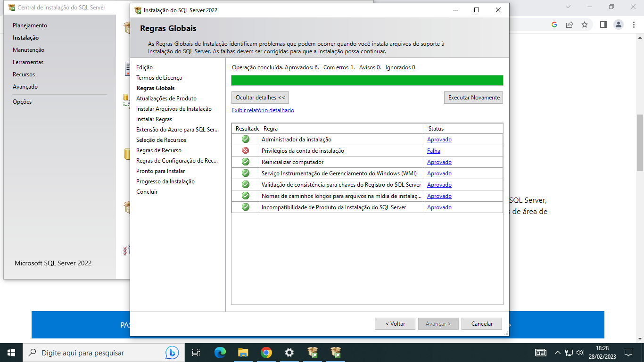Viewport: 644px width, 362px height.
Task: Click Chrome share page icon
Action: pyautogui.click(x=570, y=25)
